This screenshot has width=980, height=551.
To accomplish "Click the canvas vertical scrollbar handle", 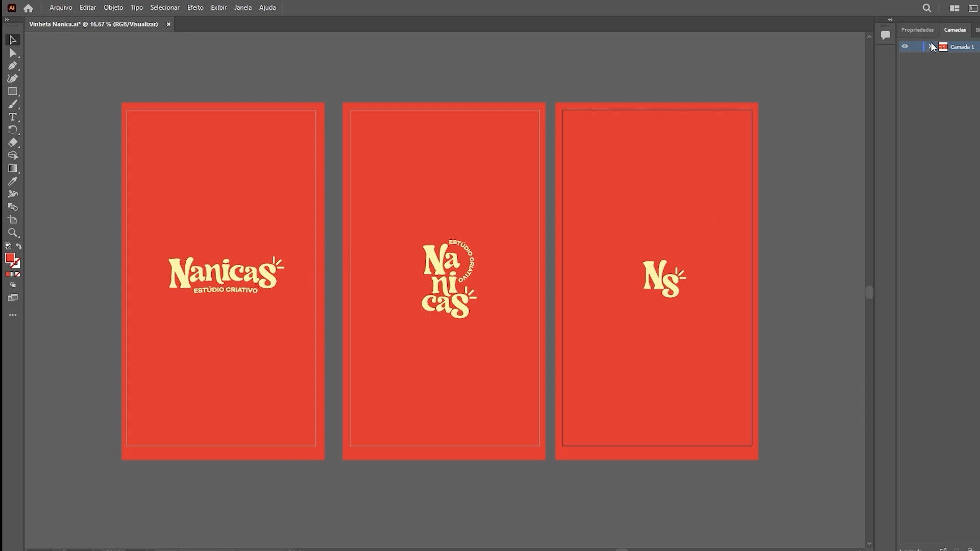I will coord(869,292).
